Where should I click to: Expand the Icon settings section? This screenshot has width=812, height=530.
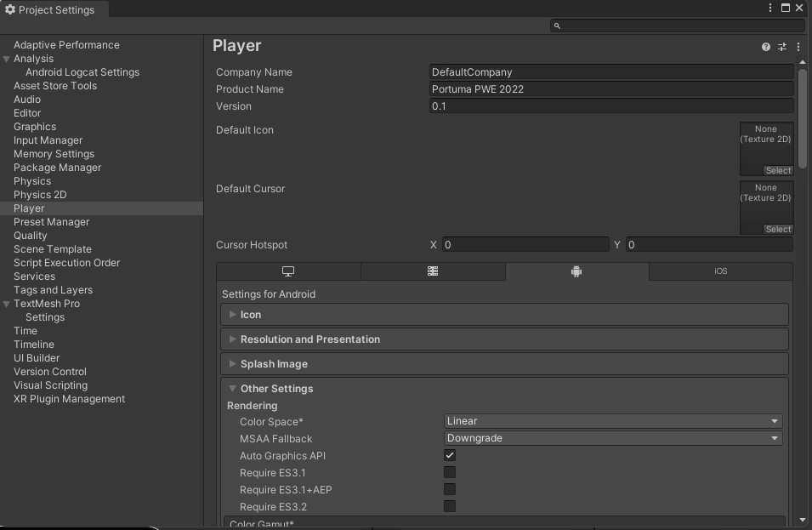tap(504, 315)
